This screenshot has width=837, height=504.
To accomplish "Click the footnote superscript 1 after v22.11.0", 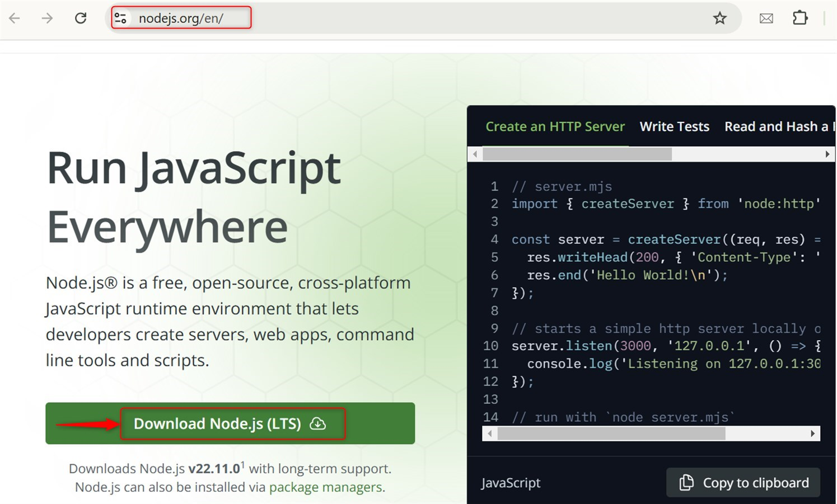I will point(243,465).
